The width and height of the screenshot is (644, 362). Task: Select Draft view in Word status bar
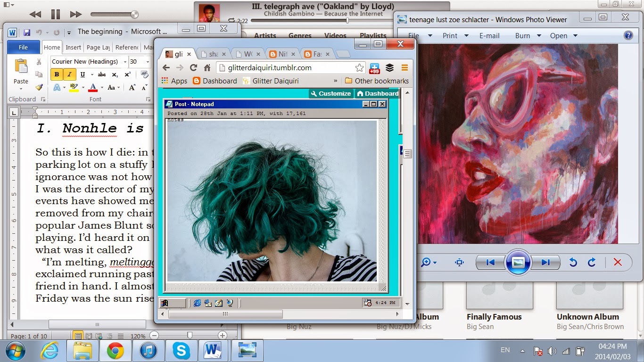121,336
